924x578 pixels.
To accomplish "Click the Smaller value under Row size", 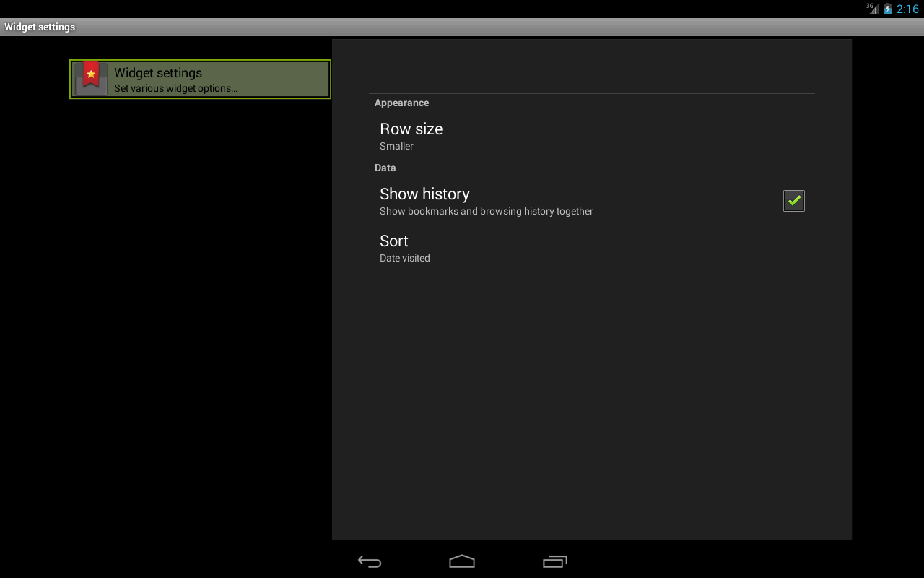I will pyautogui.click(x=396, y=147).
